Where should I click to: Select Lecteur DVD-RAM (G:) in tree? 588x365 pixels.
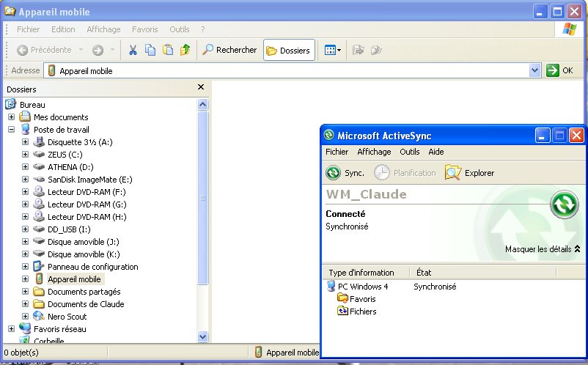coord(87,204)
